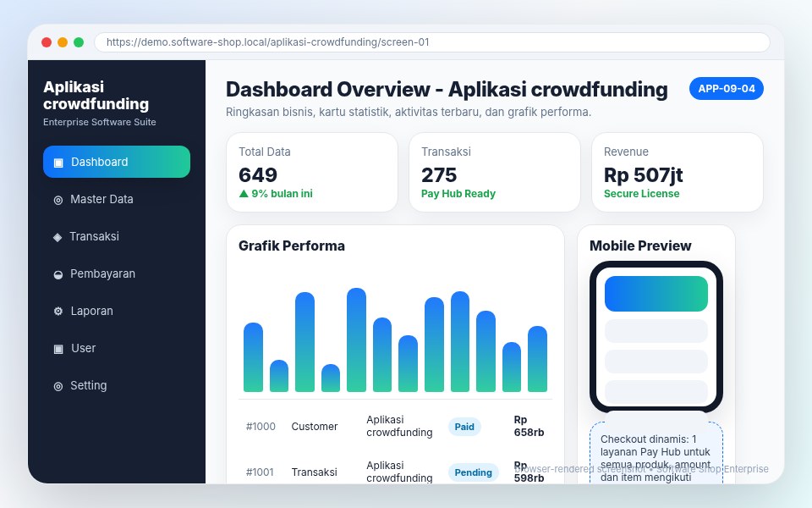Click Dashboard Overview page title

pos(447,89)
